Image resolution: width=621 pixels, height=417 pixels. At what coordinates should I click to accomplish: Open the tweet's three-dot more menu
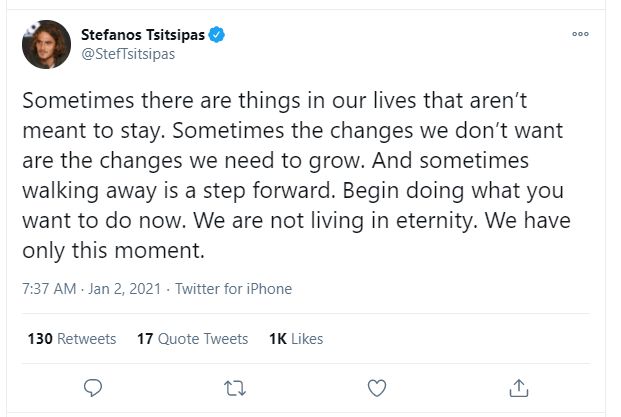[x=580, y=34]
